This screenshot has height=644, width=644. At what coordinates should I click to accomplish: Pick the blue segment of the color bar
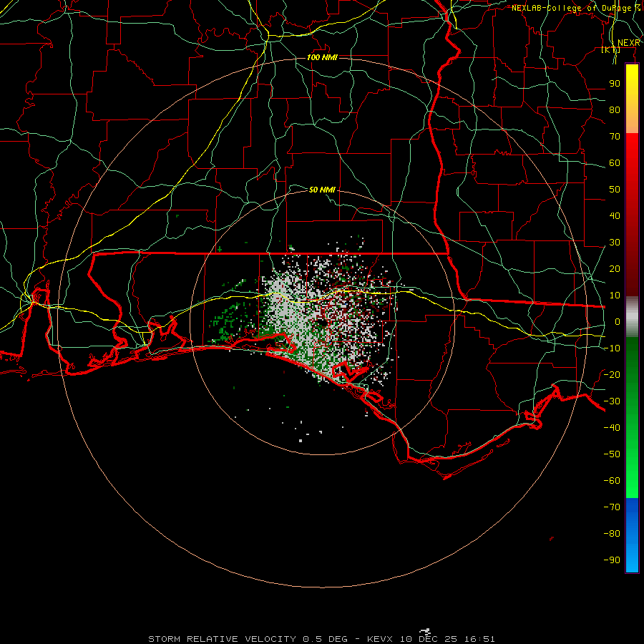632,535
